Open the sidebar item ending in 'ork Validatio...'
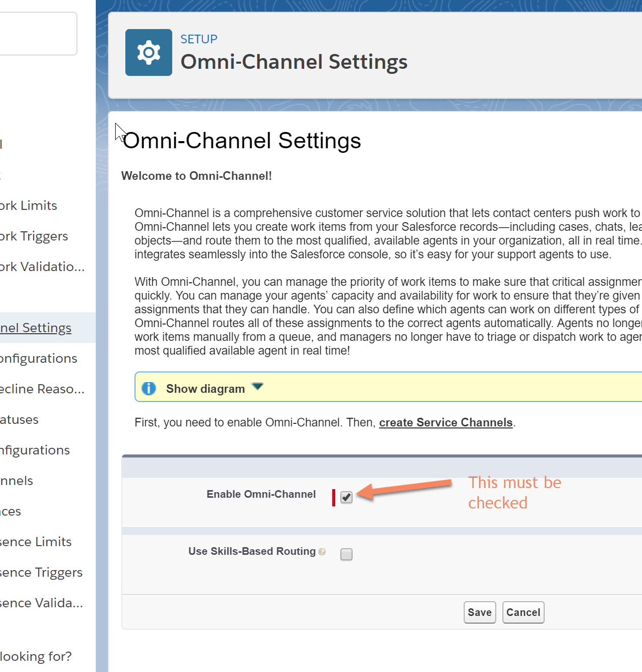The width and height of the screenshot is (642, 672). tap(42, 266)
